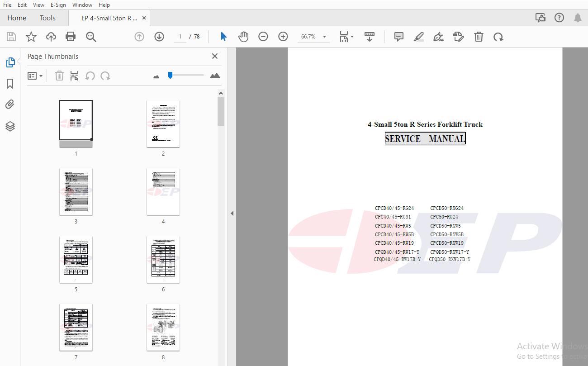Close the Page Thumbnails panel
588x366 pixels.
[x=215, y=56]
